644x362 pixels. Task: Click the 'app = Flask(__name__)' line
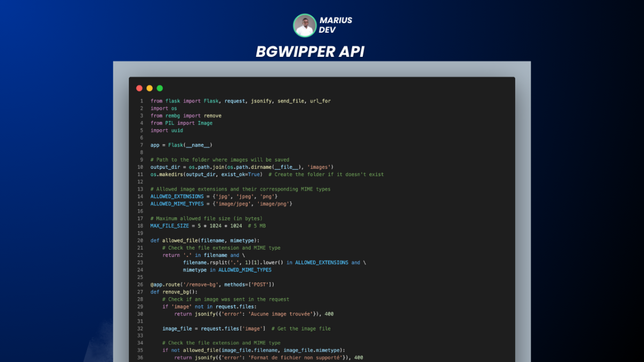(x=181, y=145)
